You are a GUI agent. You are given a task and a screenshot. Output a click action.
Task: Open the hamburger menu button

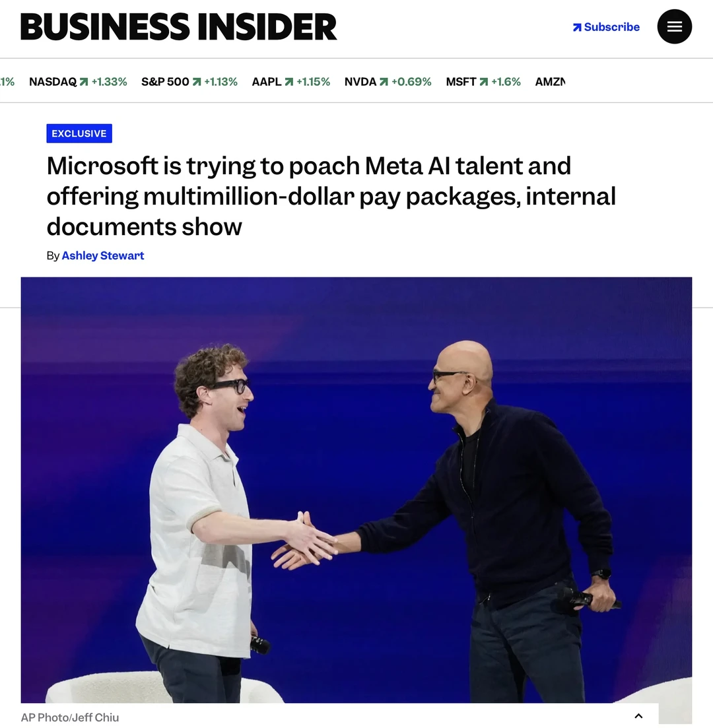click(675, 26)
